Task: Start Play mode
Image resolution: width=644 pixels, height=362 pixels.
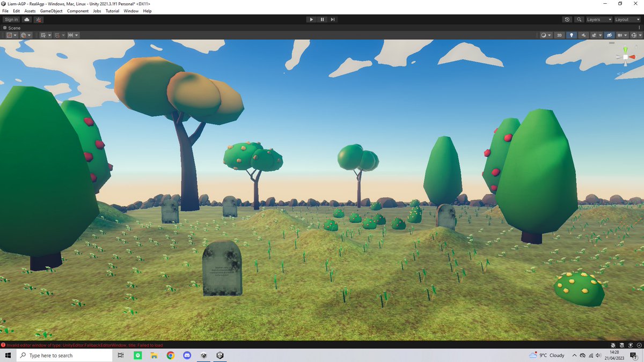Action: pos(311,19)
